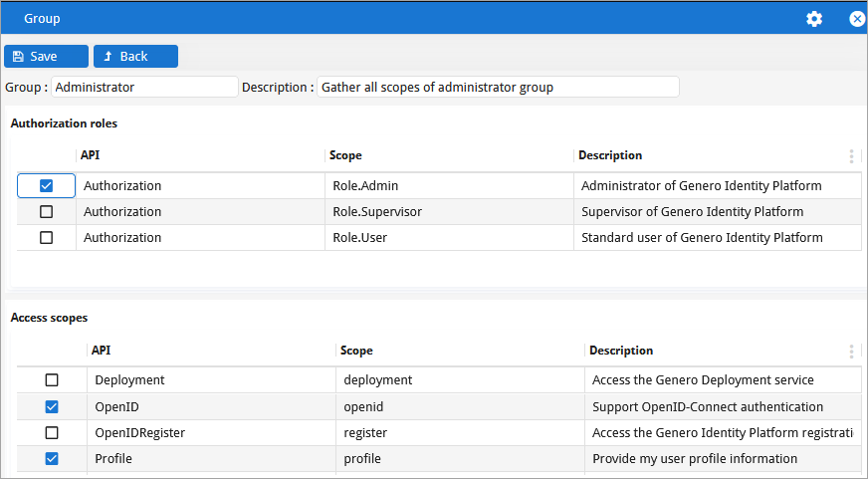
Task: Click the Save button
Action: pos(46,56)
